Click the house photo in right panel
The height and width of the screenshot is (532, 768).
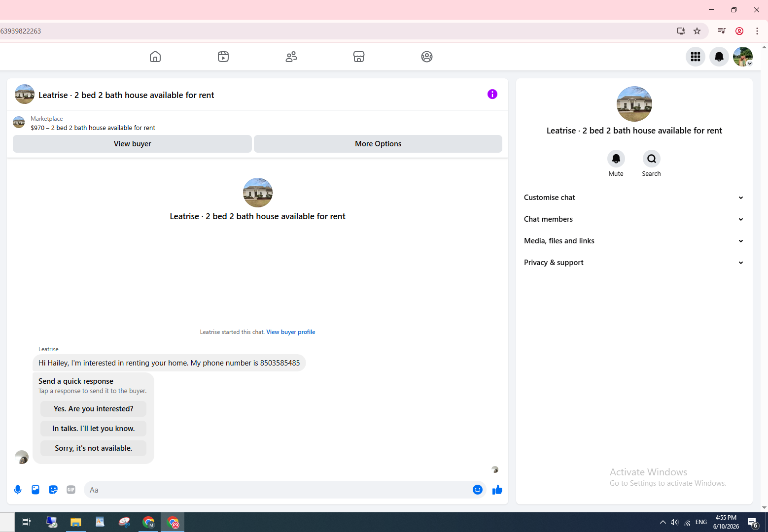pyautogui.click(x=634, y=104)
